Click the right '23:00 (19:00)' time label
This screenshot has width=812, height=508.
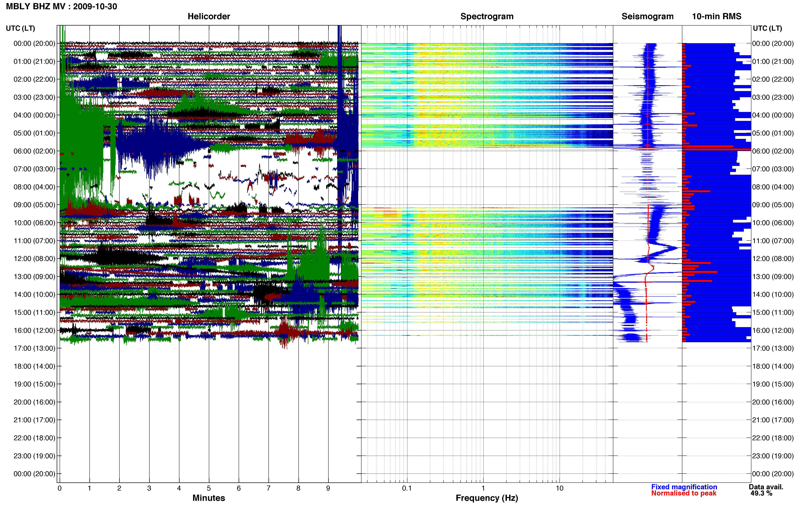click(x=773, y=456)
